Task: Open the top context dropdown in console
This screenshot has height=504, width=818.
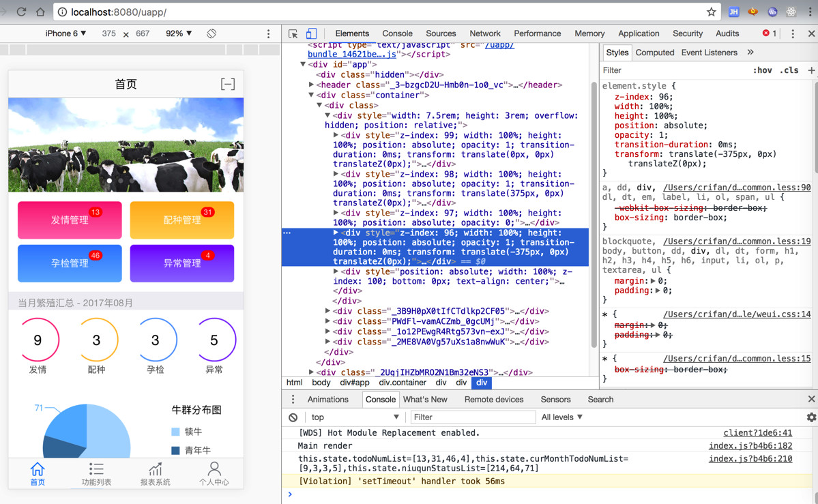Action: point(355,417)
